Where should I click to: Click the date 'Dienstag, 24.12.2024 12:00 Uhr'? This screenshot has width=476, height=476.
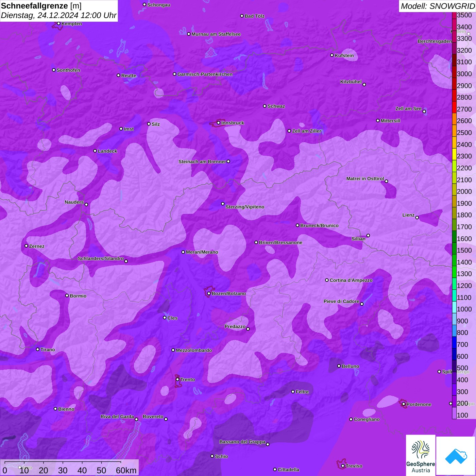[x=58, y=16]
